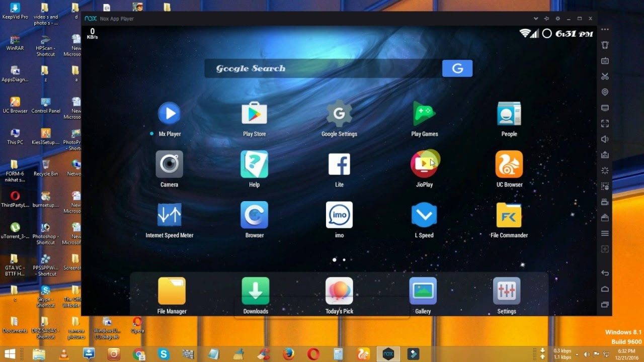This screenshot has width=644, height=362.
Task: Select the first home screen page dot
Action: click(x=335, y=260)
